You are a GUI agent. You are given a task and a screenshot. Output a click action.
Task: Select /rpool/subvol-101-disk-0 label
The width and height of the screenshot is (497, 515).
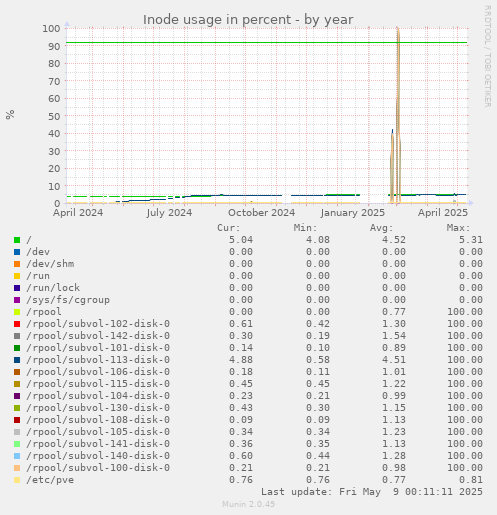[x=98, y=348]
